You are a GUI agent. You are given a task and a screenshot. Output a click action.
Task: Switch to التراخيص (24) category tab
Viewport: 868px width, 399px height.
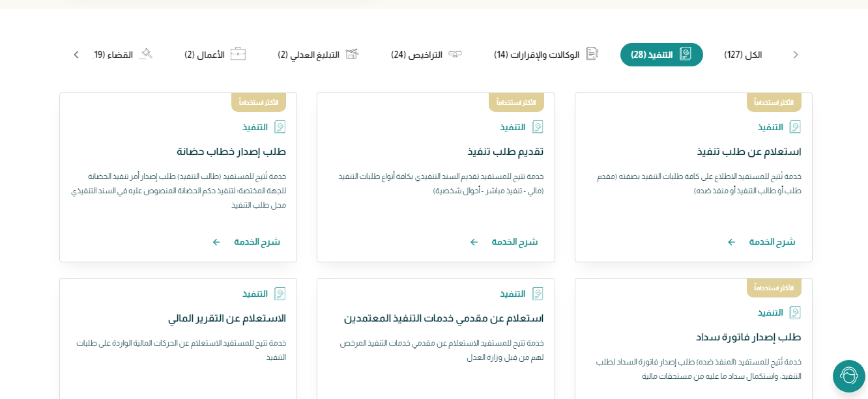click(417, 55)
